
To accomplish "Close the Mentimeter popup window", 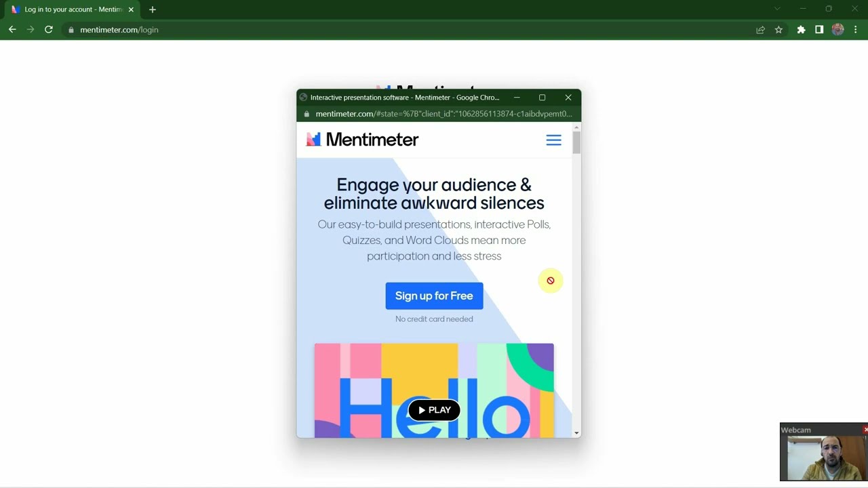I will click(568, 98).
